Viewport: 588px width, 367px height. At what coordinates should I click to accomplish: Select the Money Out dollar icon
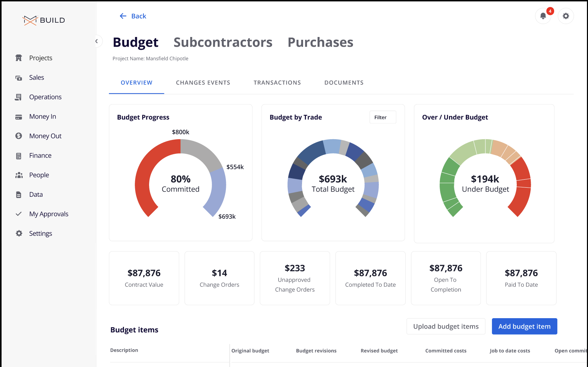(x=19, y=136)
